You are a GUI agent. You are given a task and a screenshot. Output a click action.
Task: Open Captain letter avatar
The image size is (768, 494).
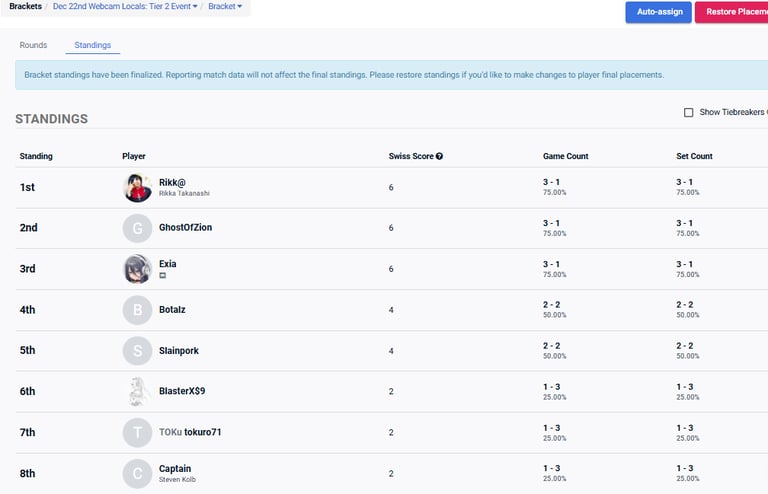point(137,473)
